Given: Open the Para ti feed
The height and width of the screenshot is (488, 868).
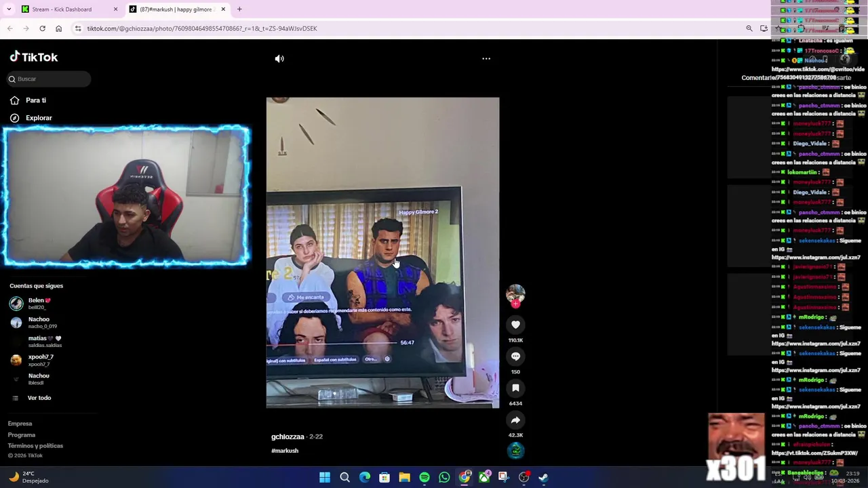Looking at the screenshot, I should (x=28, y=100).
